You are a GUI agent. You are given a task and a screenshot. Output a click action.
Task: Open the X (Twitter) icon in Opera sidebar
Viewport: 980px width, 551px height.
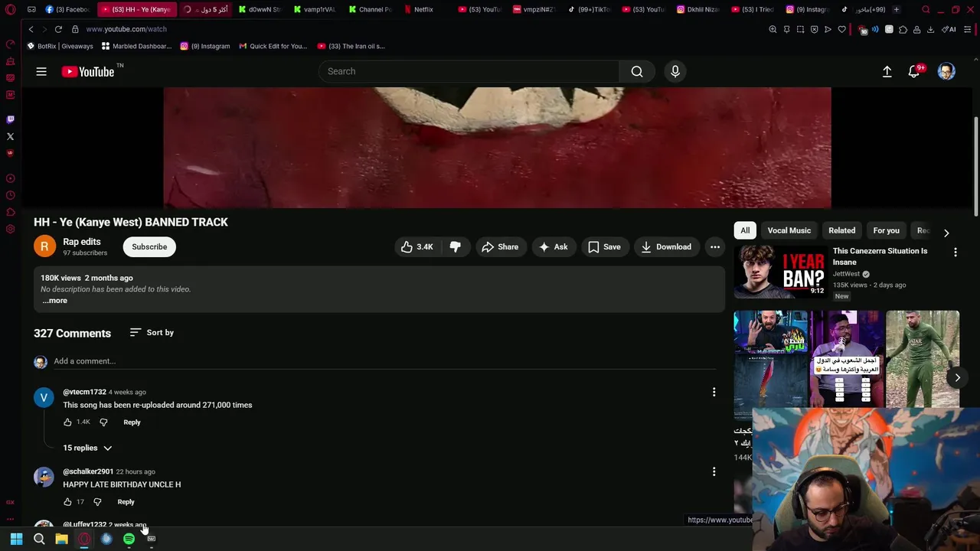10,136
